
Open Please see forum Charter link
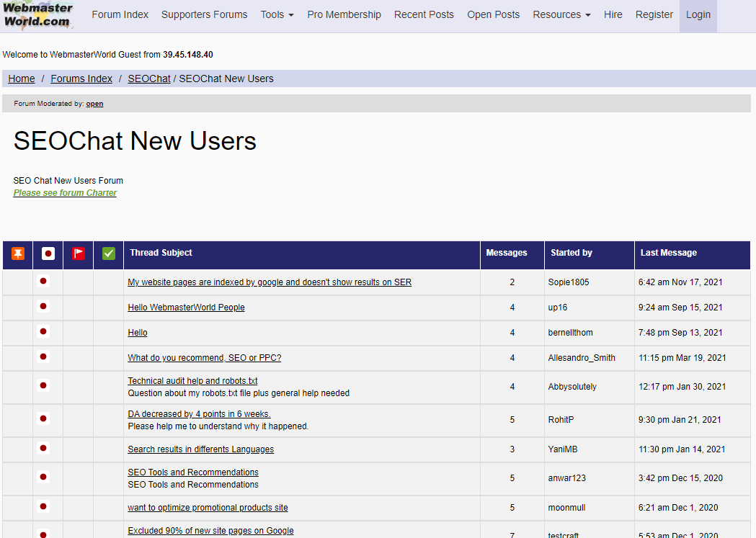65,193
